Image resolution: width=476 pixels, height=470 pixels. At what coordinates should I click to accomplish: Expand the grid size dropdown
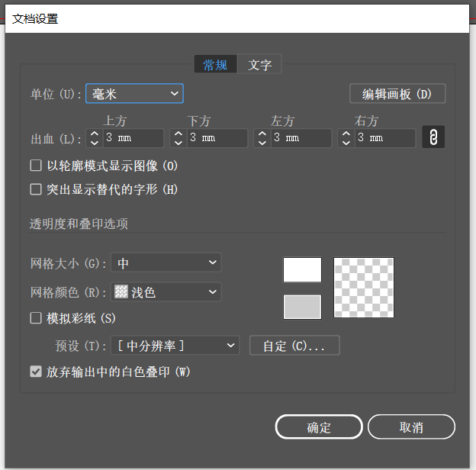pos(166,264)
